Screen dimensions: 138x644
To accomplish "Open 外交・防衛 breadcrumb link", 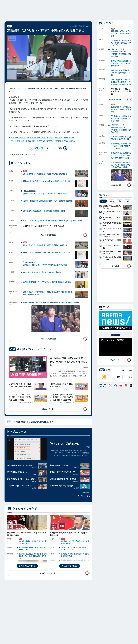I will (26, 155).
